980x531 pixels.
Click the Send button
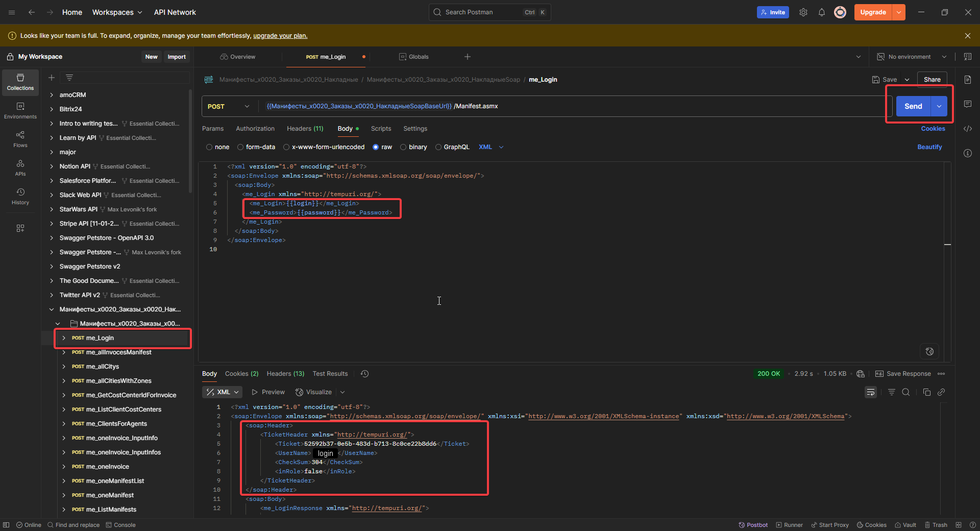913,106
